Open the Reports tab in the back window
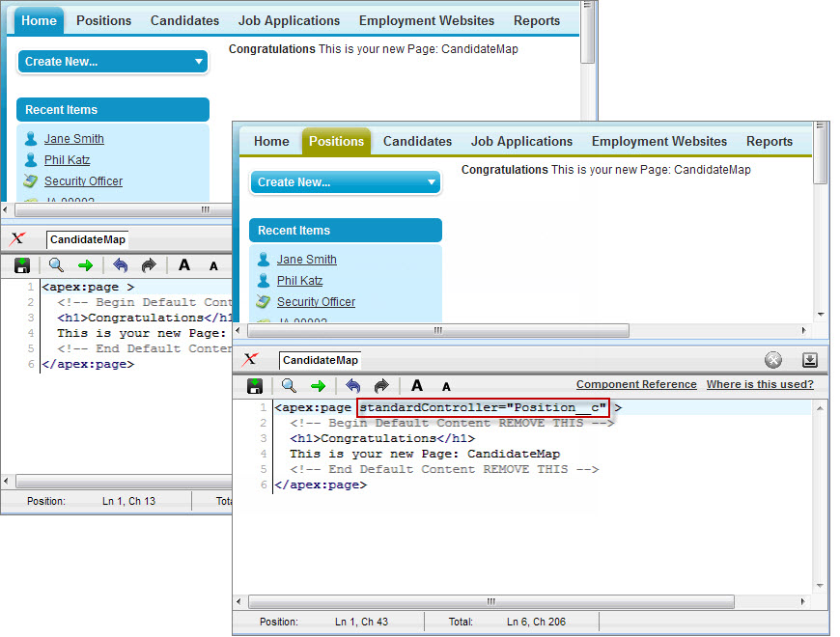This screenshot has height=637, width=840. tap(537, 21)
